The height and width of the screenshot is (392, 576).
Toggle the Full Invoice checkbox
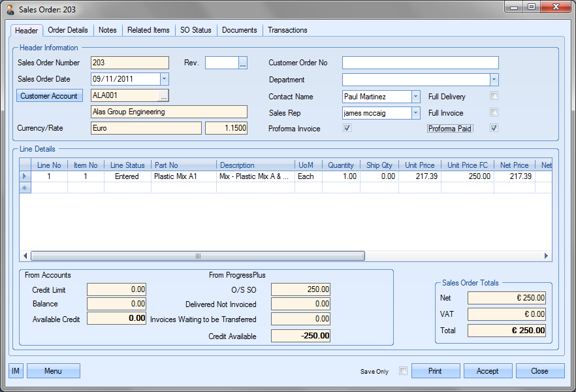click(x=494, y=112)
